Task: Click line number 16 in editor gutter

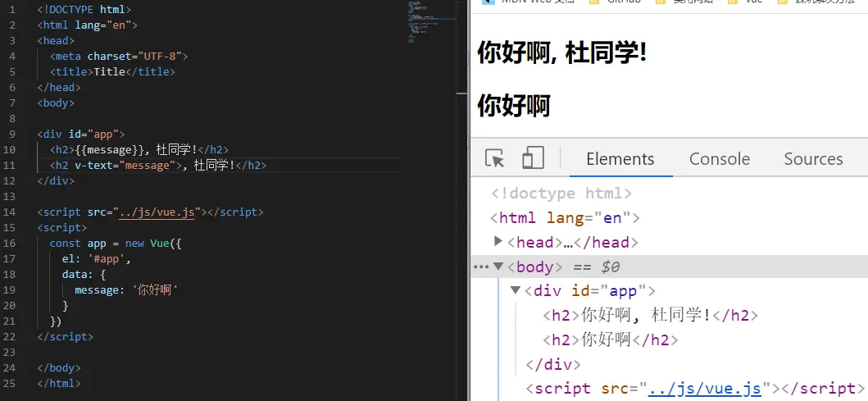Action: pyautogui.click(x=9, y=244)
